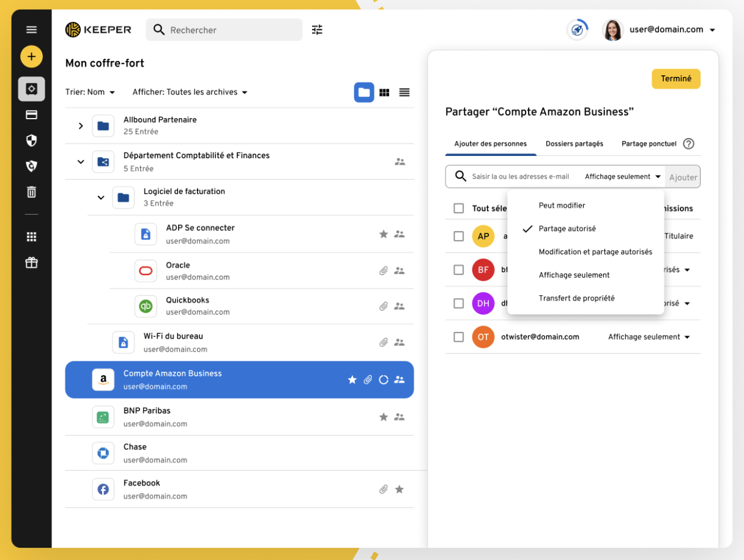Switch to folder view
This screenshot has height=560, width=744.
(x=364, y=92)
